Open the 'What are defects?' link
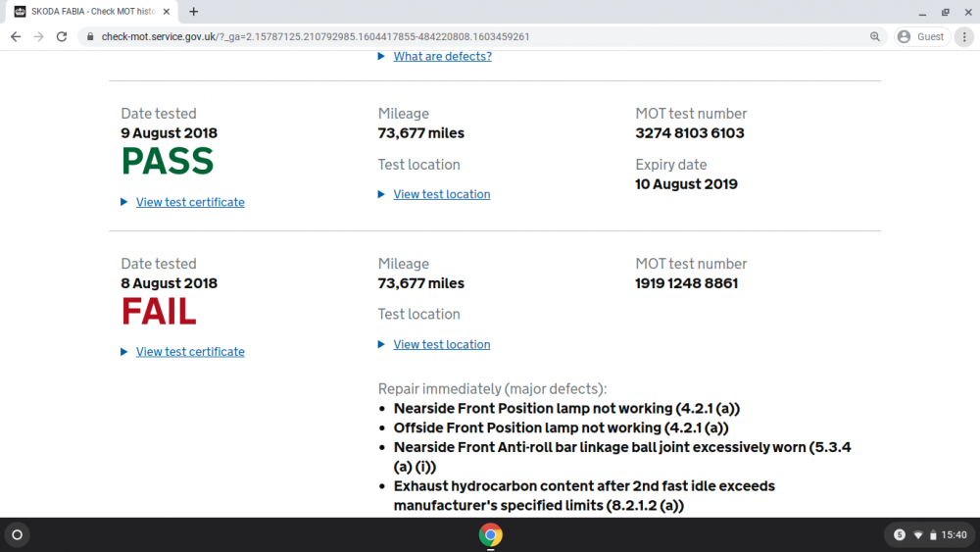980x552 pixels. point(443,56)
